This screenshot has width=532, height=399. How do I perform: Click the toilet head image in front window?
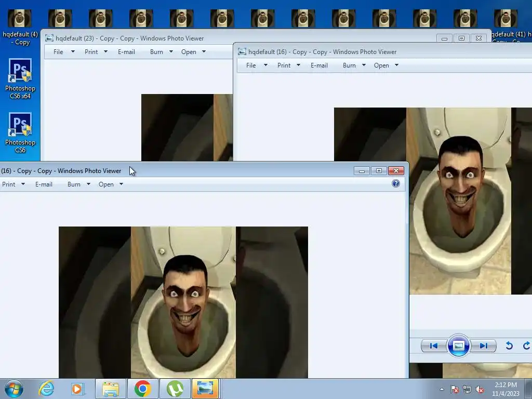183,302
